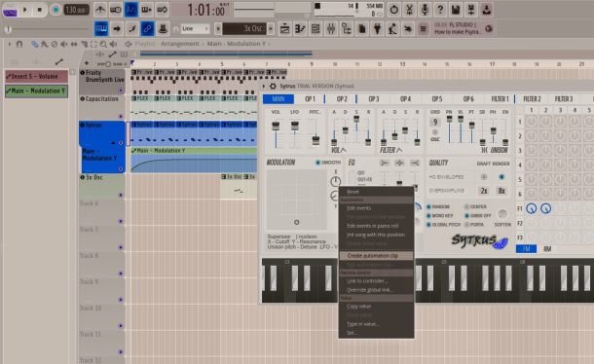Click the note/clip grouping curve icon

pyautogui.click(x=132, y=28)
